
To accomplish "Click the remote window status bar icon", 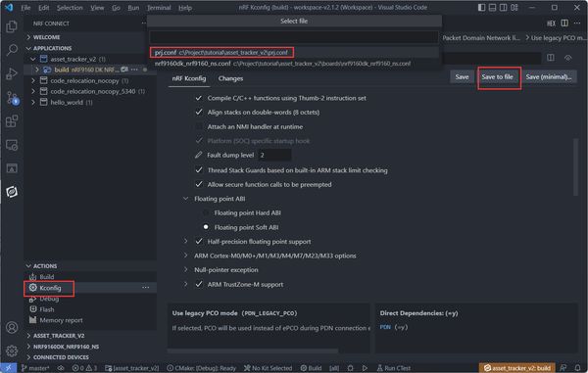I will click(x=8, y=368).
